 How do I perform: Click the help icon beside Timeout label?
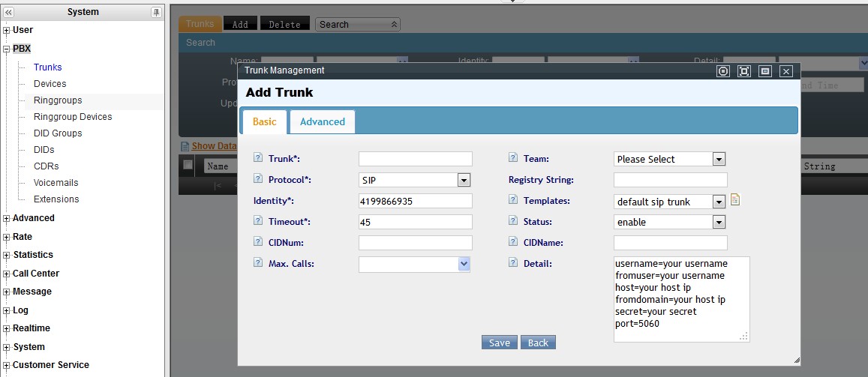point(258,221)
